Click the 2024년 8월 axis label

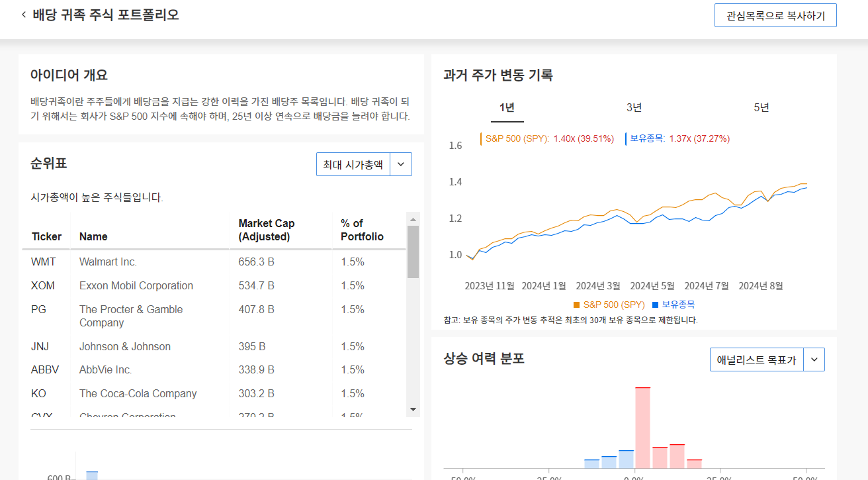pos(761,286)
